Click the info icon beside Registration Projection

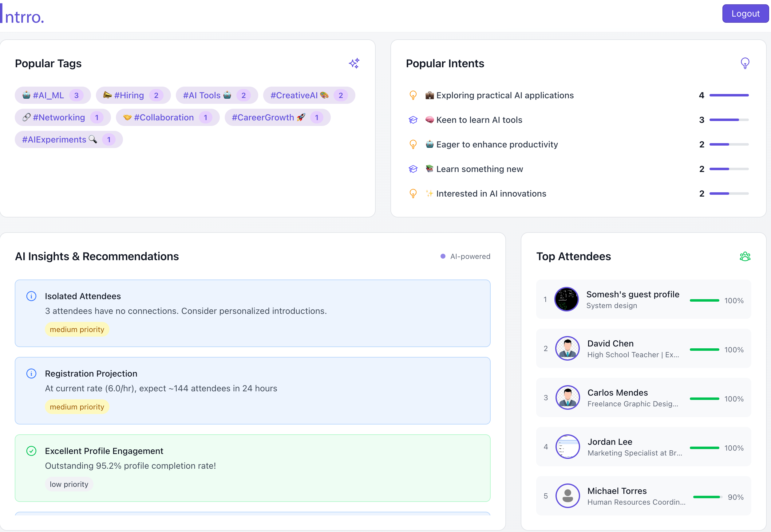point(31,373)
